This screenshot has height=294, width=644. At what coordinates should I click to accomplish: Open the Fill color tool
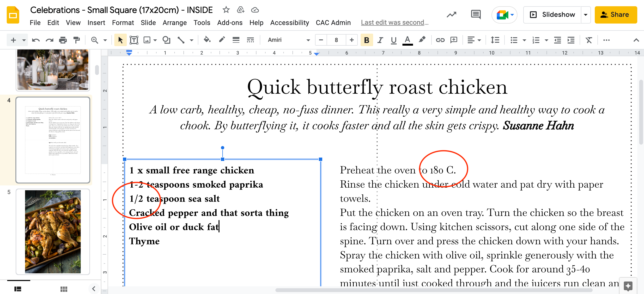pyautogui.click(x=207, y=40)
